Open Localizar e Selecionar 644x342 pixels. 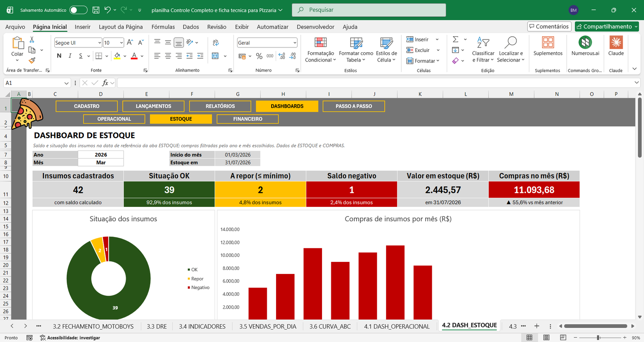(x=511, y=50)
